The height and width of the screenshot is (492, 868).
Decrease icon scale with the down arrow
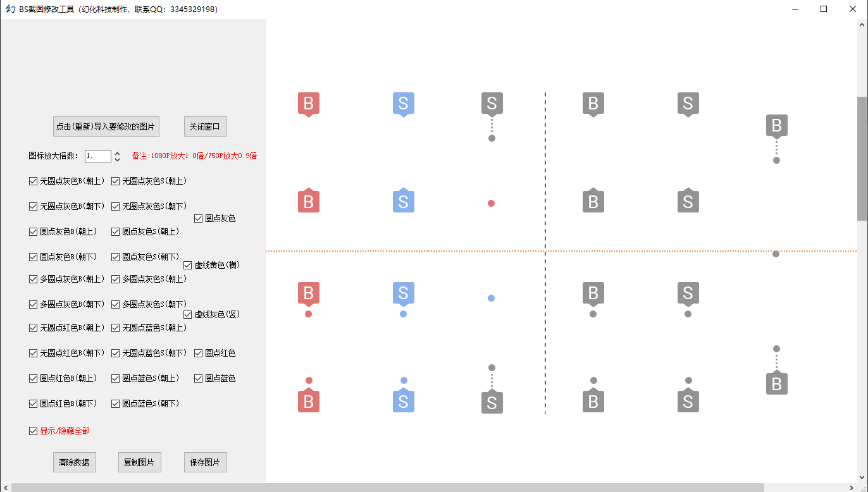tap(117, 159)
